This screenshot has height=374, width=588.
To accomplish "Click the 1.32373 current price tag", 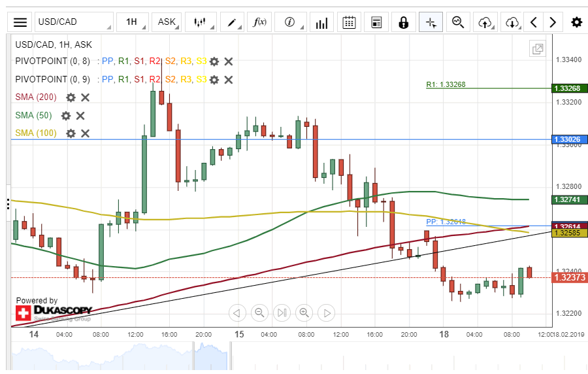I will point(569,278).
